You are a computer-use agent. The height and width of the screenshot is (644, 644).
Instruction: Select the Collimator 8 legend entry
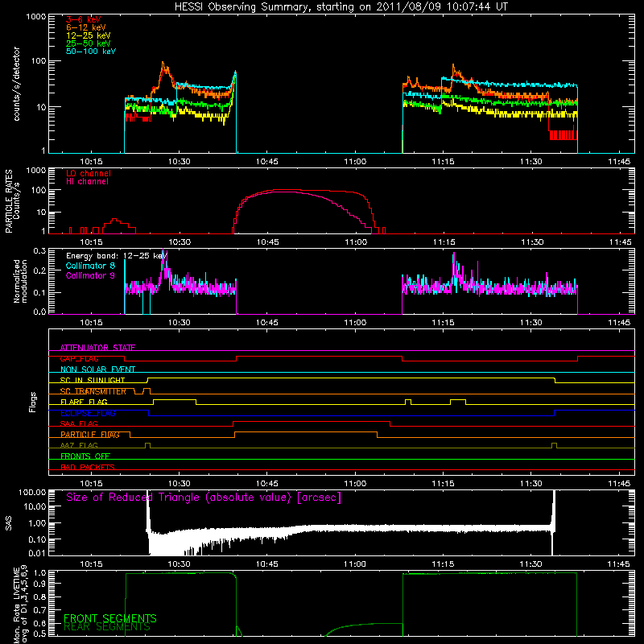click(90, 266)
